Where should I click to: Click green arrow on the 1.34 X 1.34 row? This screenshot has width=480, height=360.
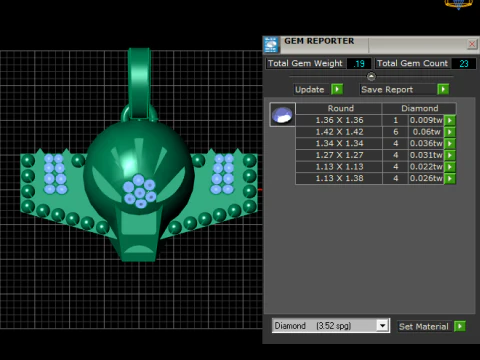(450, 144)
